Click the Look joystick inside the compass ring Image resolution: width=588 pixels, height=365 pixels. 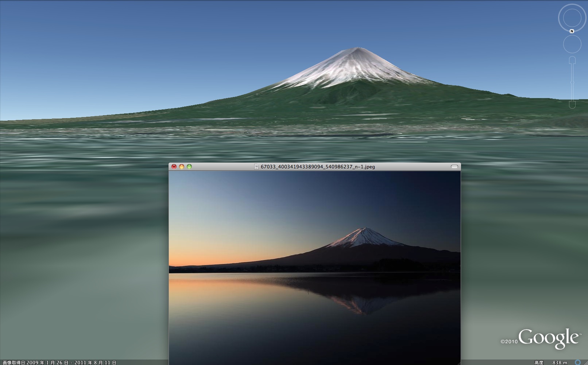point(572,18)
